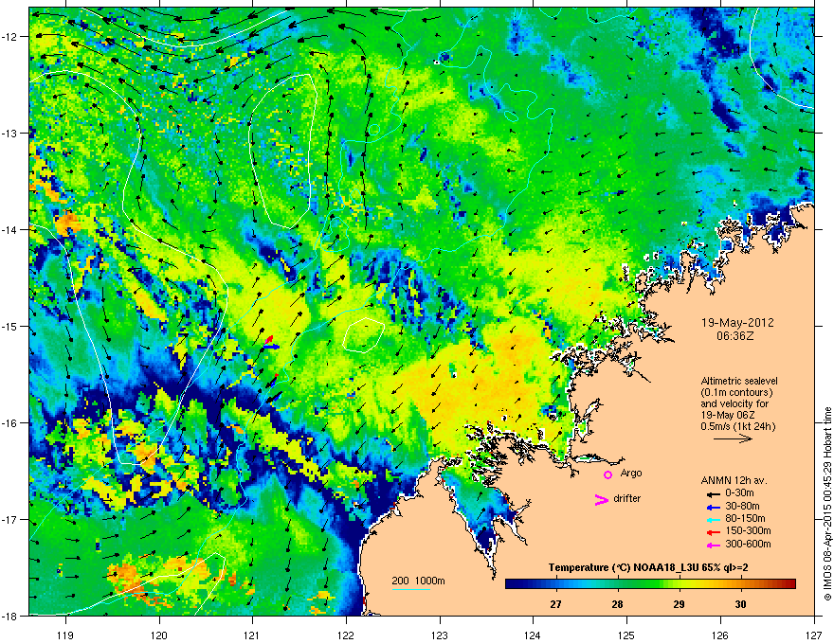Click the '0-30m' depth label
Image resolution: width=834 pixels, height=644 pixels.
click(739, 492)
